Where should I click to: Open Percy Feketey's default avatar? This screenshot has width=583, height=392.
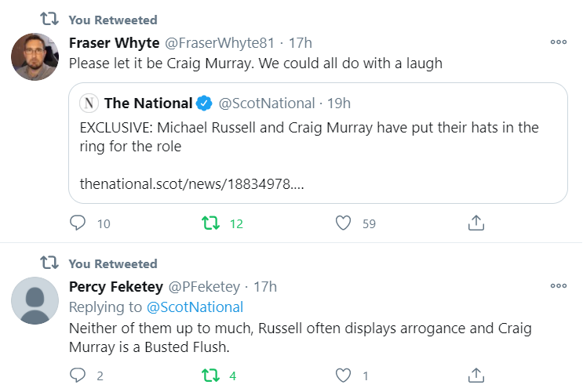(x=35, y=300)
